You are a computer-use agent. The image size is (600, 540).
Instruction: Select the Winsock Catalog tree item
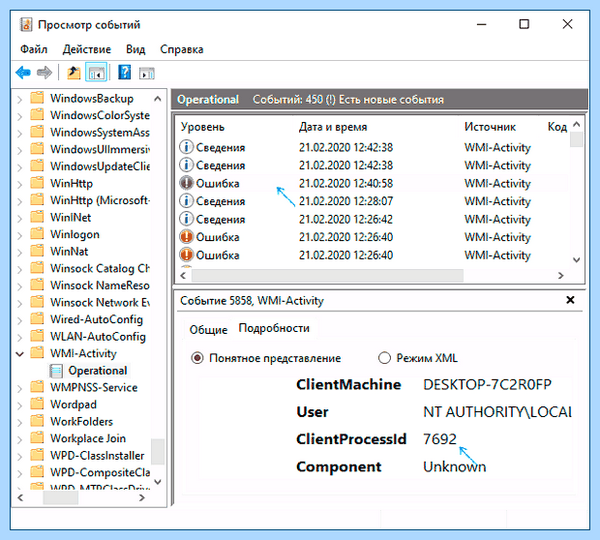pyautogui.click(x=100, y=268)
